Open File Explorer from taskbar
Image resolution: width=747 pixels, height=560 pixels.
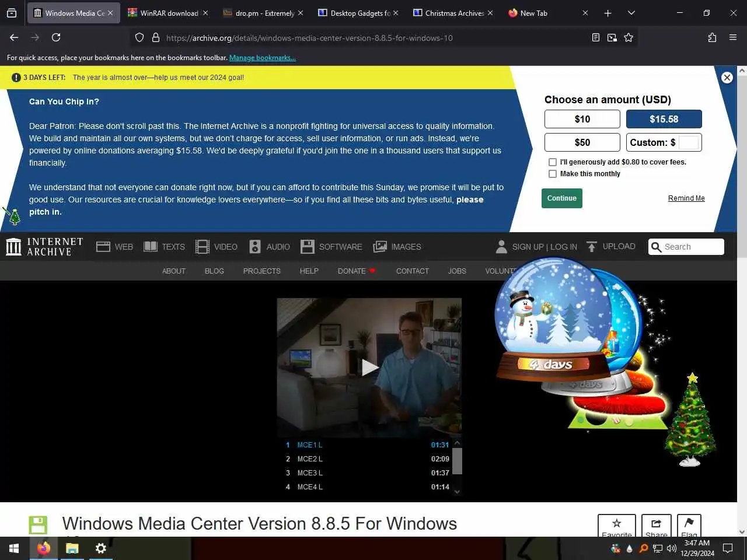[x=72, y=548]
